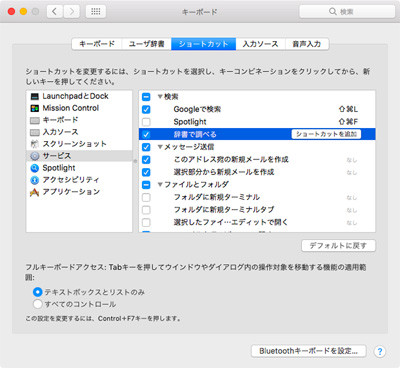Click the magnifier icon in the search field
400x368 pixels.
(332, 12)
